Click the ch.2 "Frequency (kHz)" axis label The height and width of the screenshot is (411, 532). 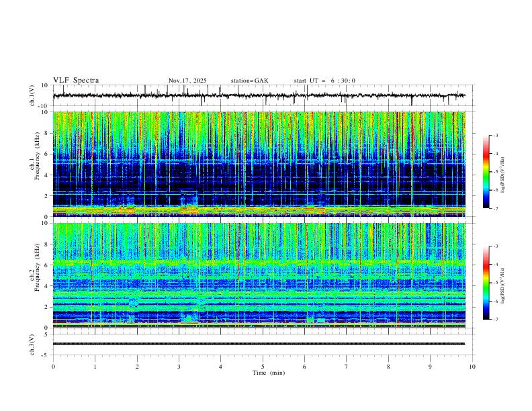pos(37,267)
